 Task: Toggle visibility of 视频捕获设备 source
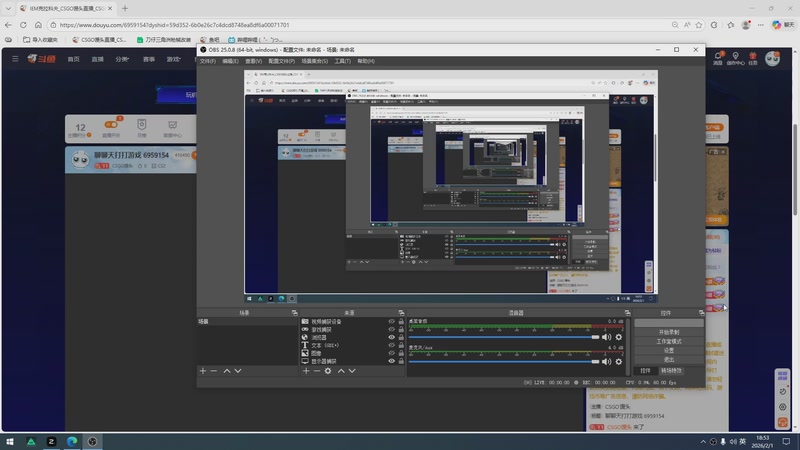click(391, 321)
